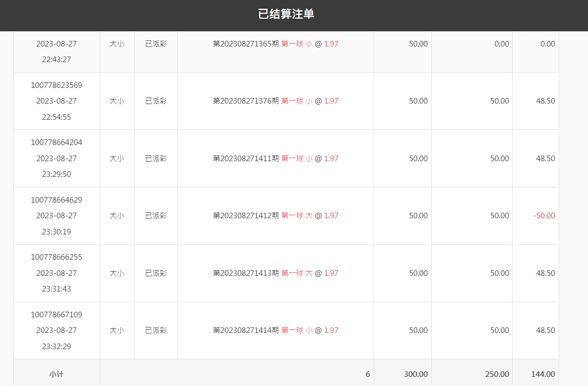Select the 300.00 subtotal bet amount
Image resolution: width=588 pixels, height=386 pixels.
416,374
